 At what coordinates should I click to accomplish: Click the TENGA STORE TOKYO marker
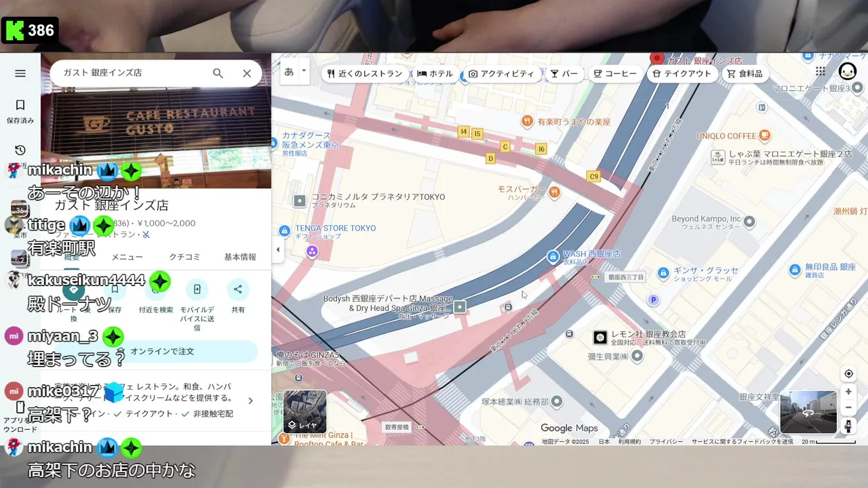pyautogui.click(x=284, y=231)
